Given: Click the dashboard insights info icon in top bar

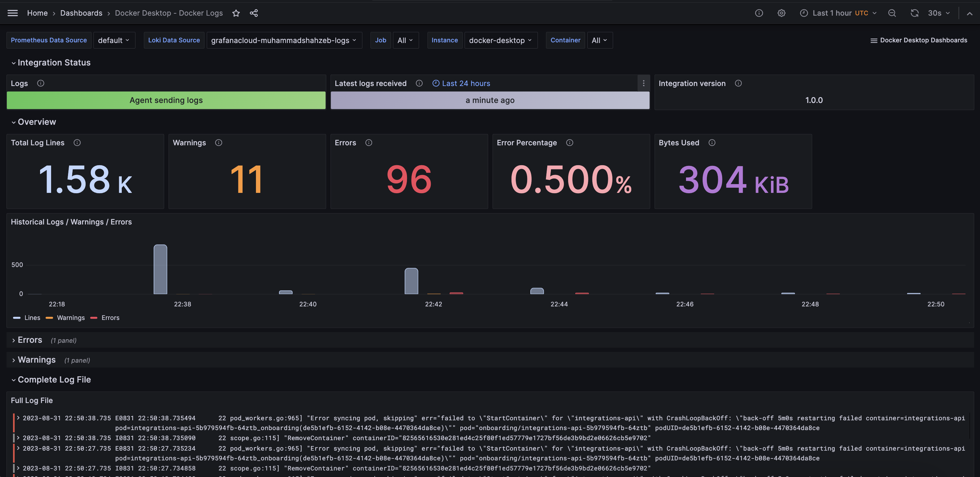Looking at the screenshot, I should click(x=759, y=13).
